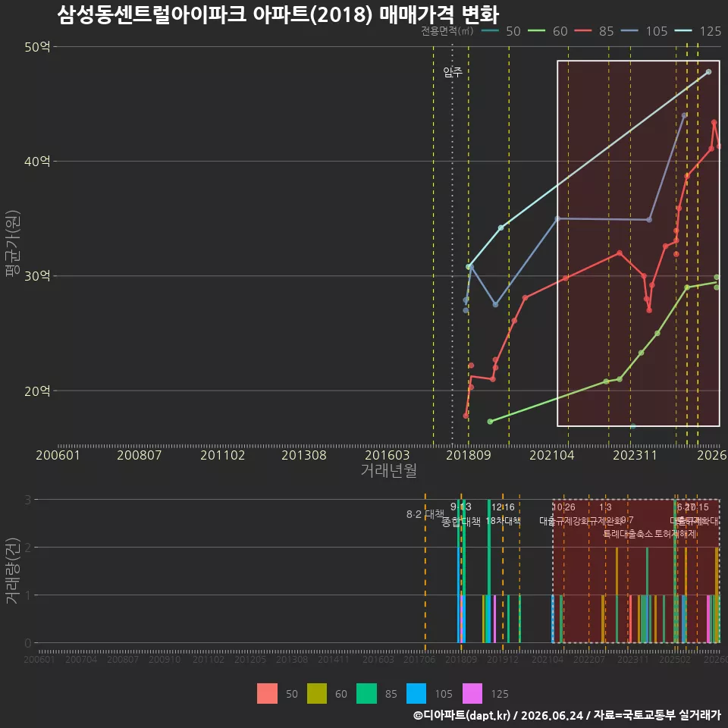Click the 105 line's peak point near 44억
The height and width of the screenshot is (728, 728).
(684, 115)
